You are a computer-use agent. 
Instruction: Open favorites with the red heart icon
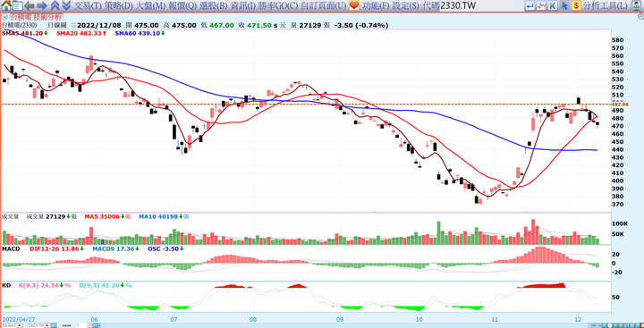353,5
